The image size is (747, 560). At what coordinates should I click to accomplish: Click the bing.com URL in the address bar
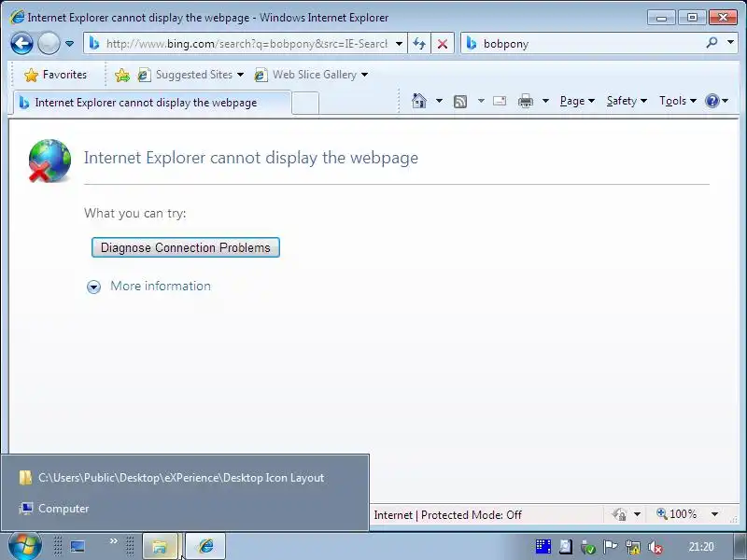[x=247, y=44]
